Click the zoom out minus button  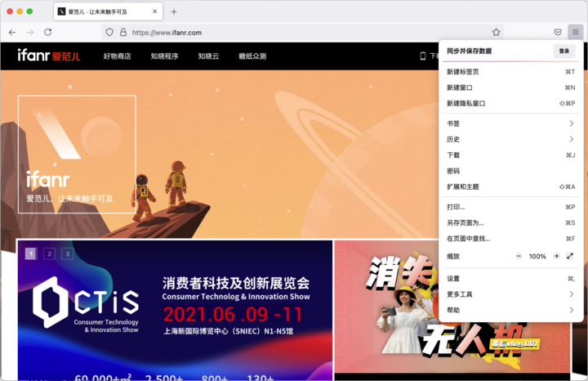coord(518,256)
